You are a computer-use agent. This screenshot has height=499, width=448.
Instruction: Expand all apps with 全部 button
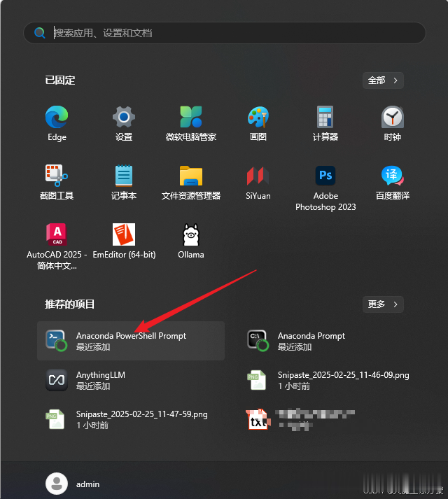click(x=383, y=80)
